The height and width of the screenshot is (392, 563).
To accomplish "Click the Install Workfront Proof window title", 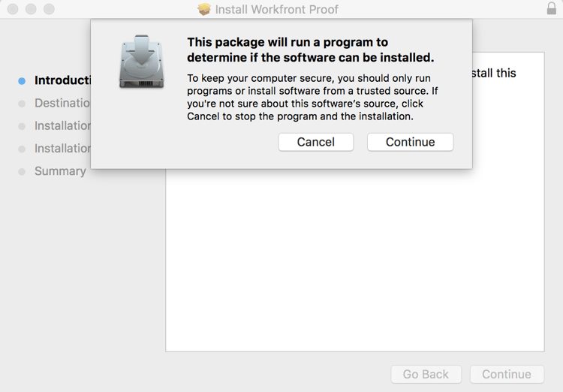I will [x=276, y=10].
